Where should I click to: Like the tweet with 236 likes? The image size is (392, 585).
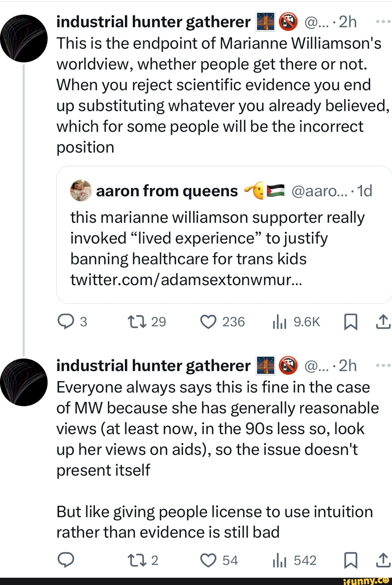click(208, 322)
